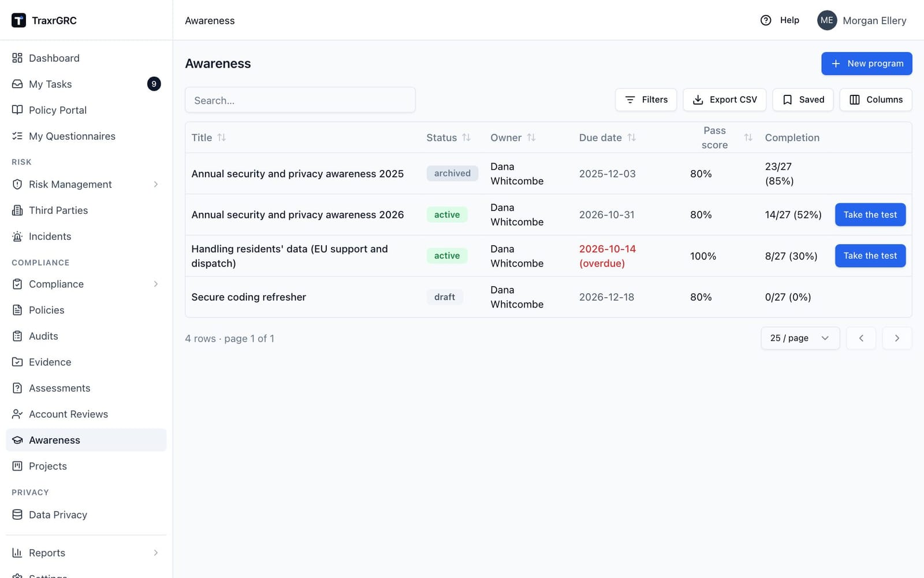
Task: Click the Account Reviews user-check icon
Action: click(17, 414)
